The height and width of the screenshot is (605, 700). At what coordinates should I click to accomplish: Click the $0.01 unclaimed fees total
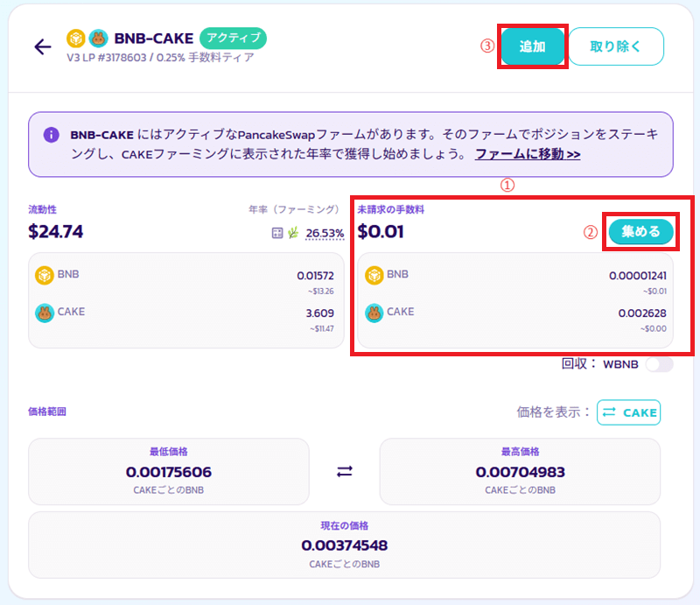coord(381,231)
